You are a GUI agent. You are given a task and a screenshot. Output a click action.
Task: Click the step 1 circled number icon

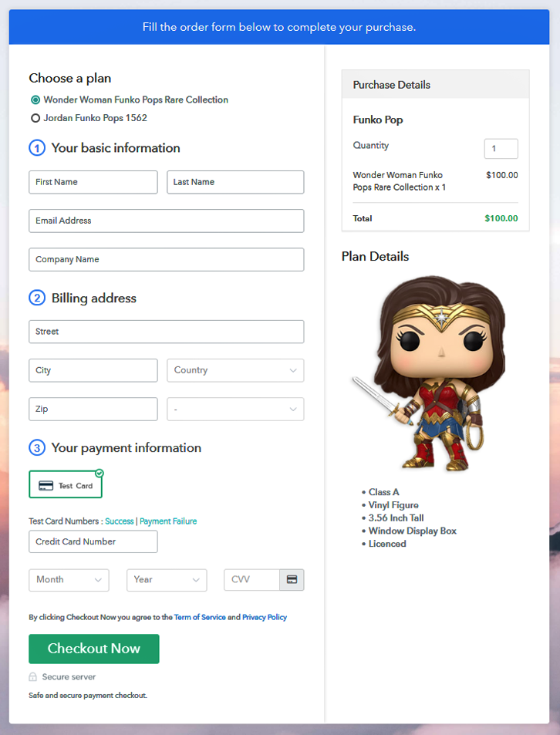(37, 148)
